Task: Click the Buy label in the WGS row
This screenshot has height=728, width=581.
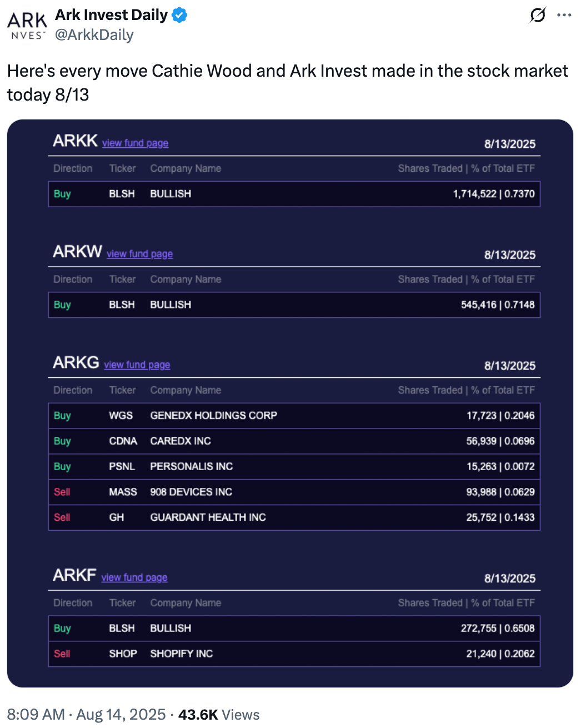Action: pyautogui.click(x=62, y=416)
